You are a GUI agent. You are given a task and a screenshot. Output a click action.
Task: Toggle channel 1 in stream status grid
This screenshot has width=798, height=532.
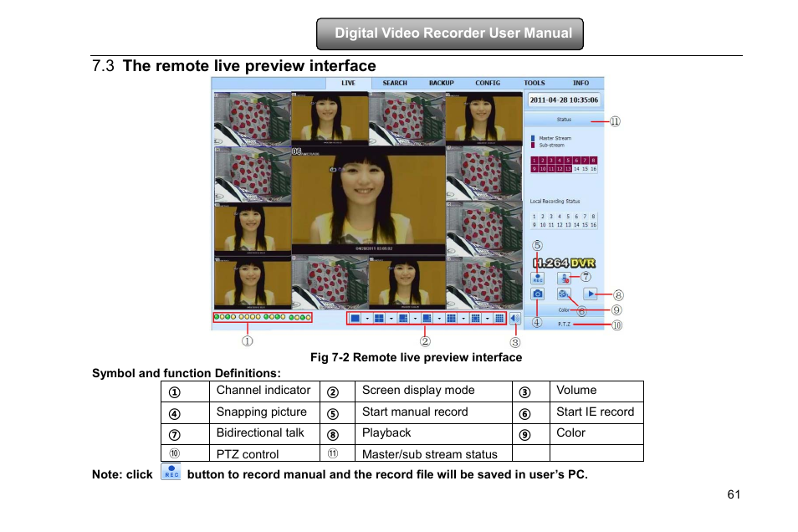click(535, 161)
